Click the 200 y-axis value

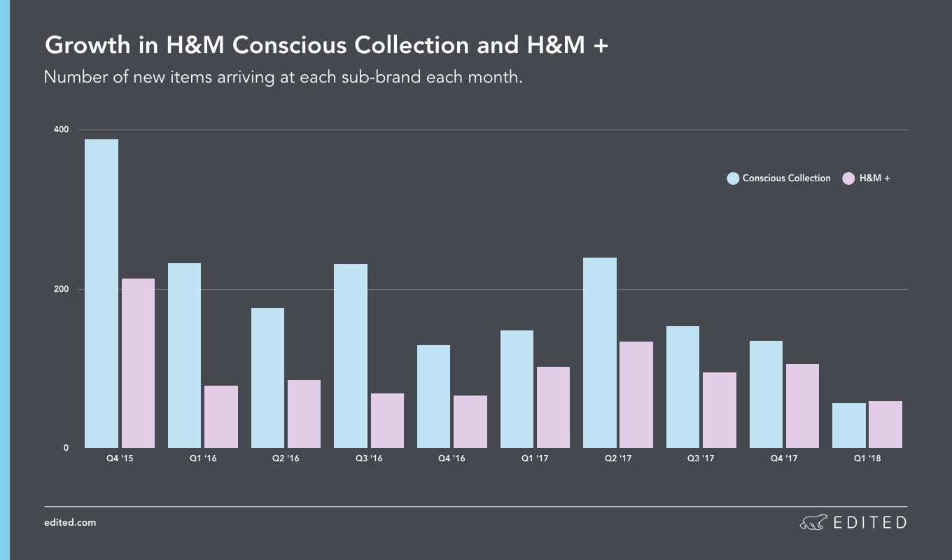[61, 289]
